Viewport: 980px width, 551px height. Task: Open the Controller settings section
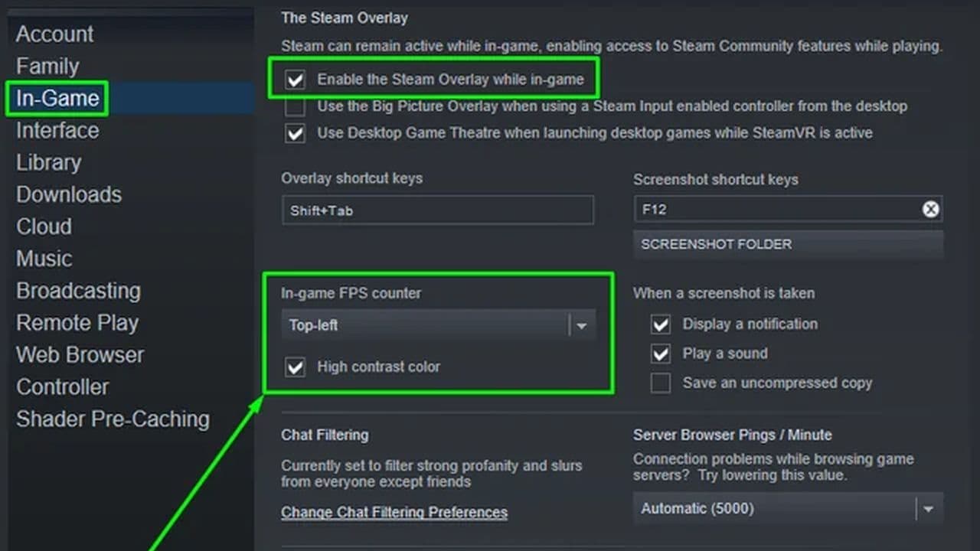[x=63, y=387]
